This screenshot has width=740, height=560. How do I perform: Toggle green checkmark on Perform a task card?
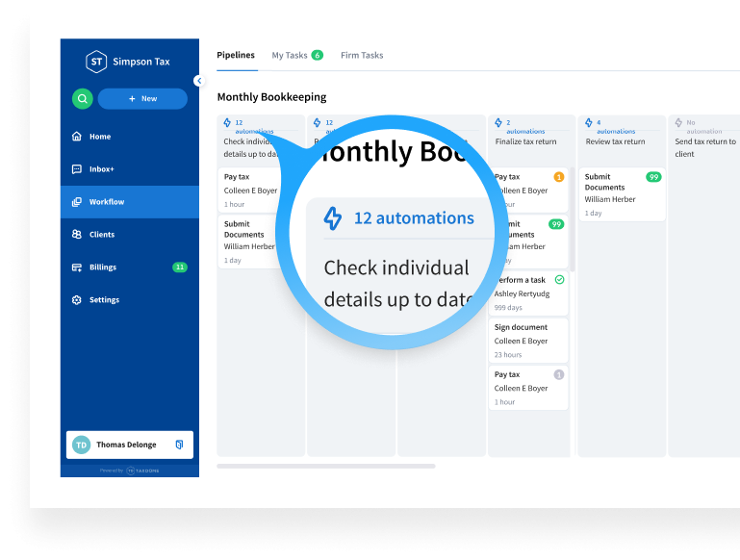[x=559, y=279]
